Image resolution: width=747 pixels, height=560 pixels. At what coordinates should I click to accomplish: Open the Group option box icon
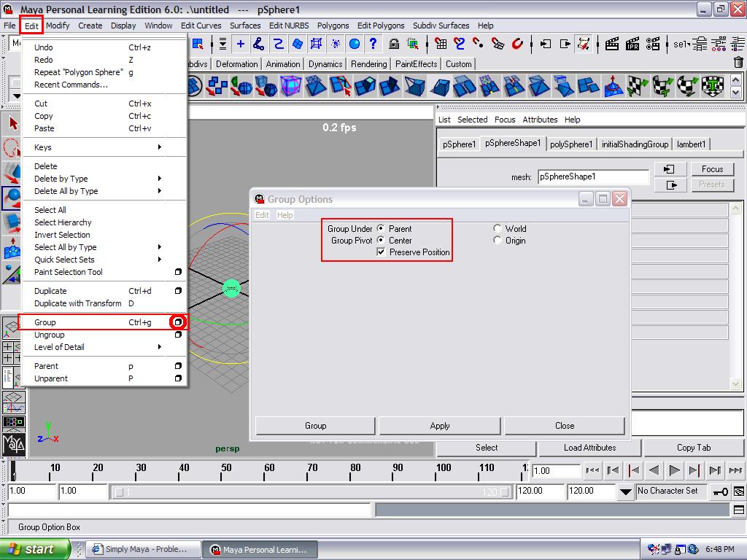point(178,322)
